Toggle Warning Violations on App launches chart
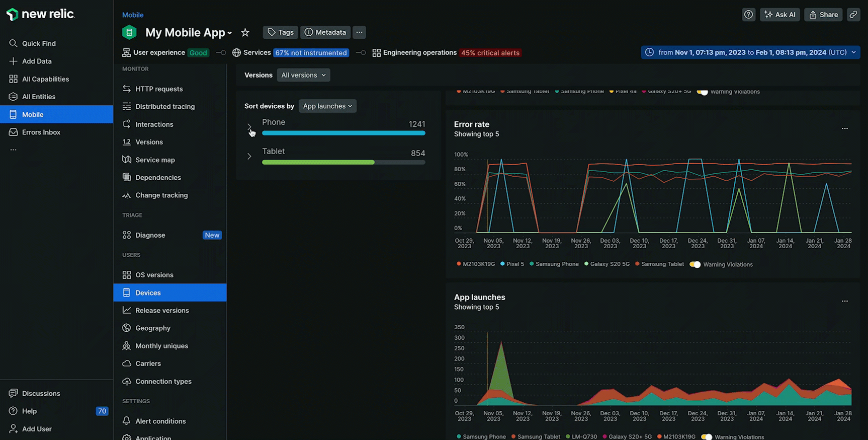The width and height of the screenshot is (868, 440). tap(706, 436)
